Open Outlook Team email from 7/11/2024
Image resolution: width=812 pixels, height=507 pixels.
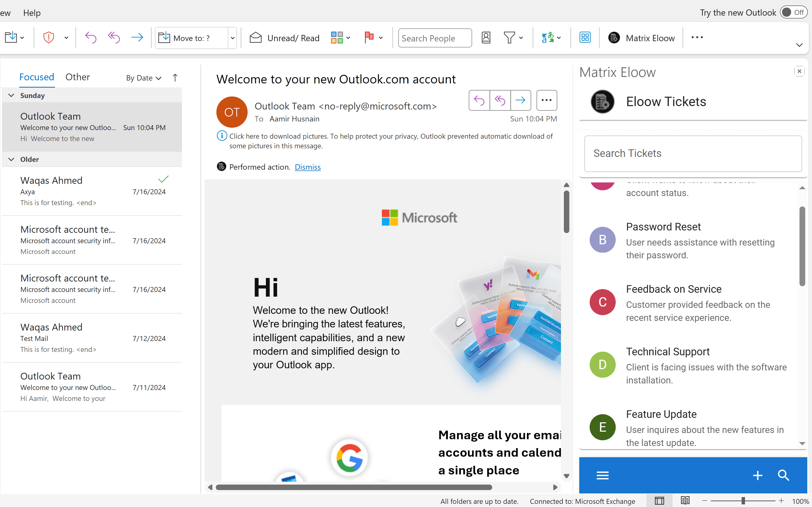coord(92,387)
